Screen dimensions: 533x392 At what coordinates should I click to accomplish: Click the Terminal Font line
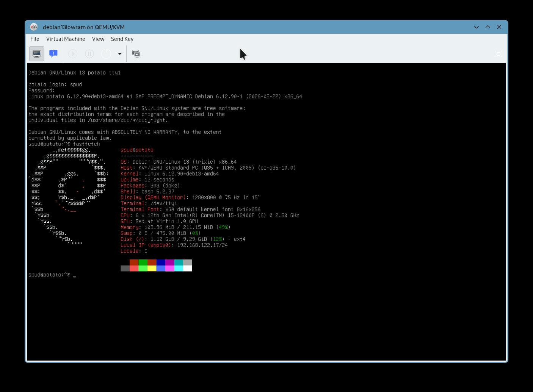190,209
